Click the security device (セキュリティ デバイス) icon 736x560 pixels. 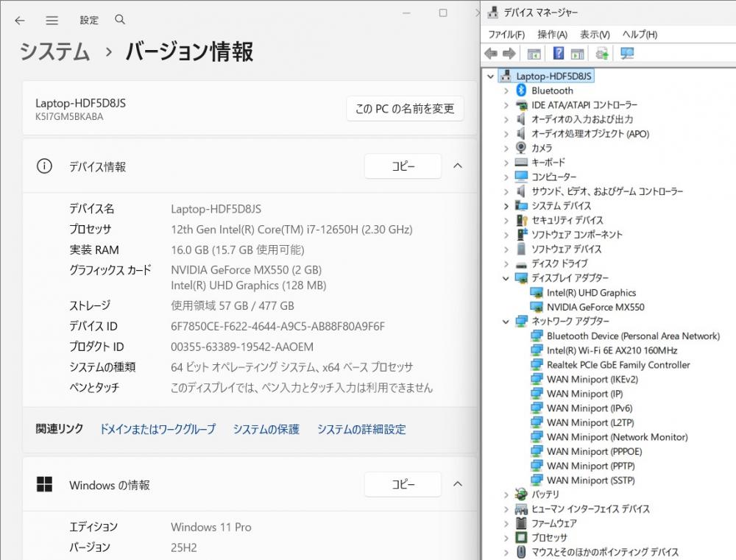(522, 220)
